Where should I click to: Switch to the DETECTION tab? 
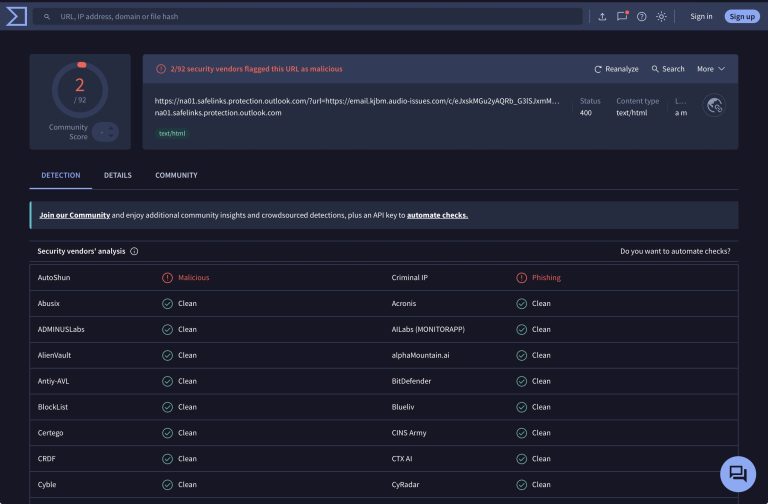coord(61,175)
